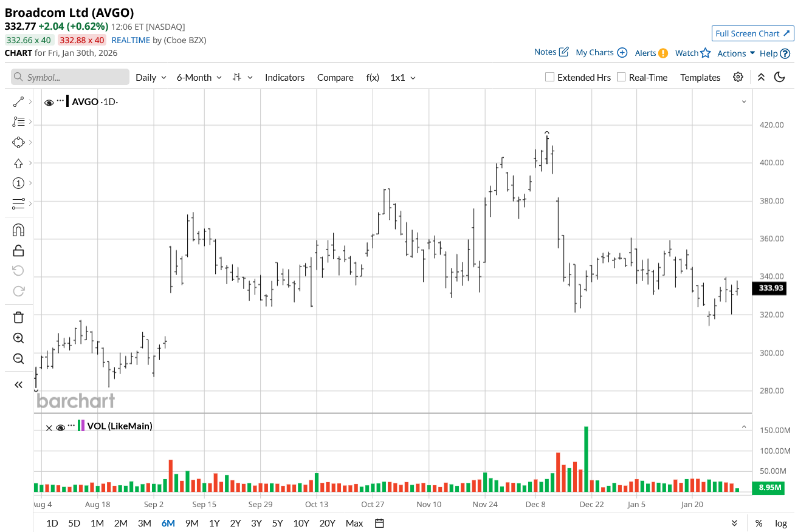This screenshot has height=532, width=795.
Task: Select the 6M range
Action: click(168, 523)
